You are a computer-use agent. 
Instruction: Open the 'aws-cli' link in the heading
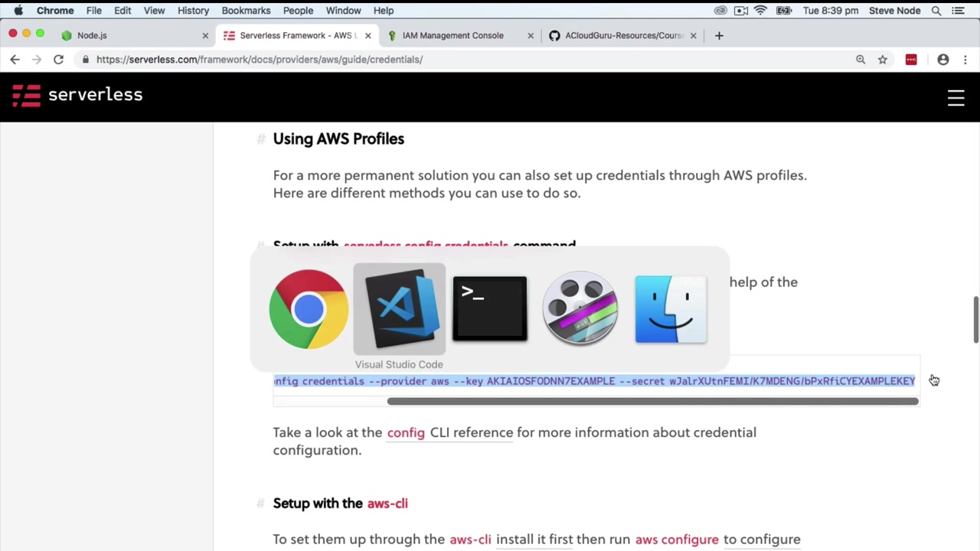(x=387, y=504)
